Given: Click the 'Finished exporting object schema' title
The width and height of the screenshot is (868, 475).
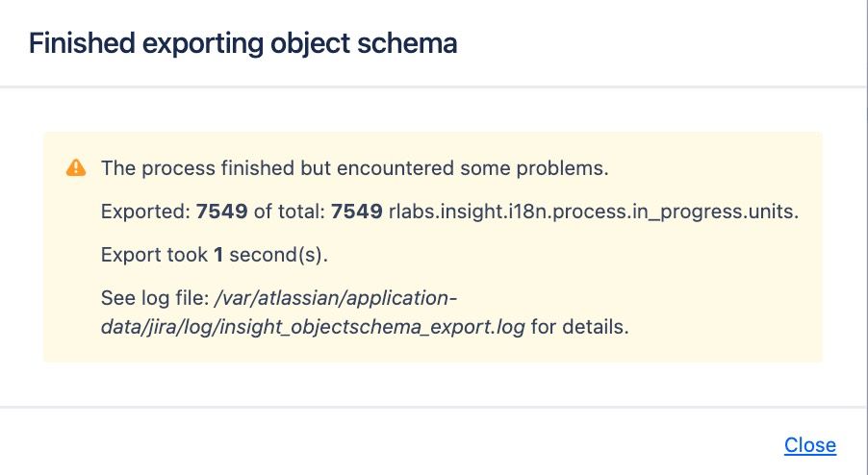Looking at the screenshot, I should click(x=243, y=43).
